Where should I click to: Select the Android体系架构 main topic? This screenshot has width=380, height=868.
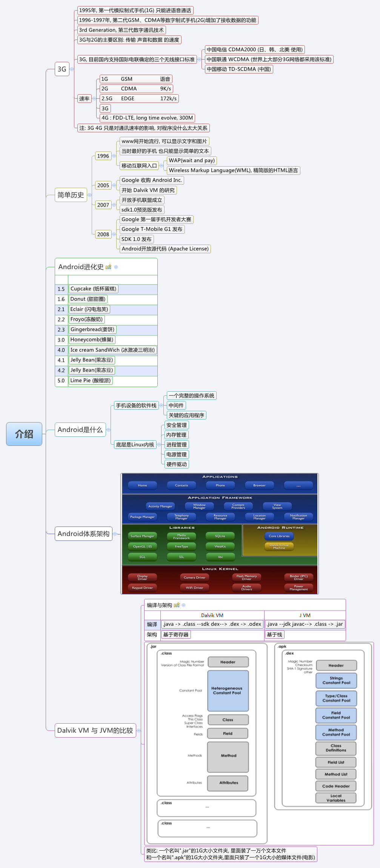tap(83, 534)
